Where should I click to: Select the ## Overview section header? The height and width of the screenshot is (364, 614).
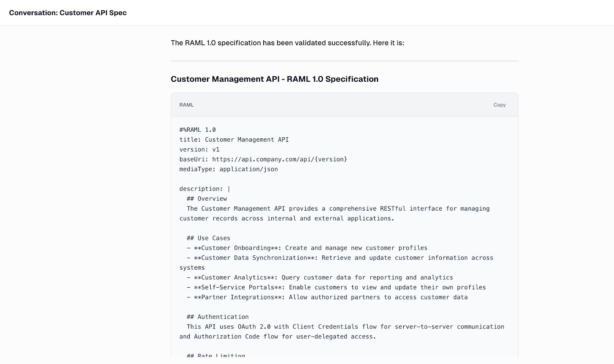tap(206, 198)
